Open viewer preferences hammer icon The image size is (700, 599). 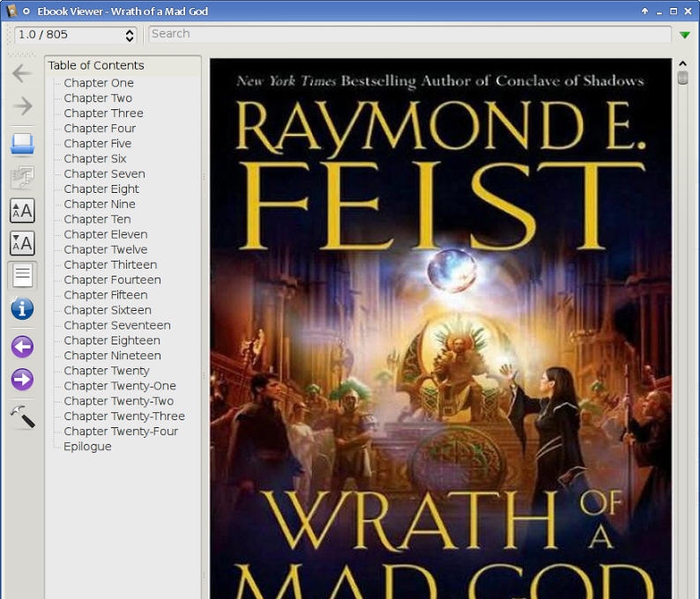[22, 417]
